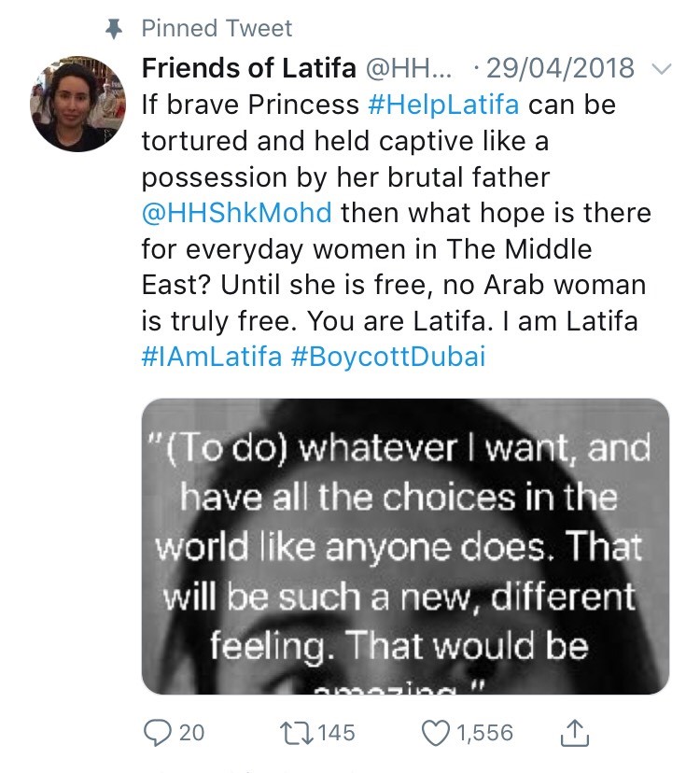Open the #IAmLatifa hashtag
This screenshot has height=773, width=700.
point(212,357)
